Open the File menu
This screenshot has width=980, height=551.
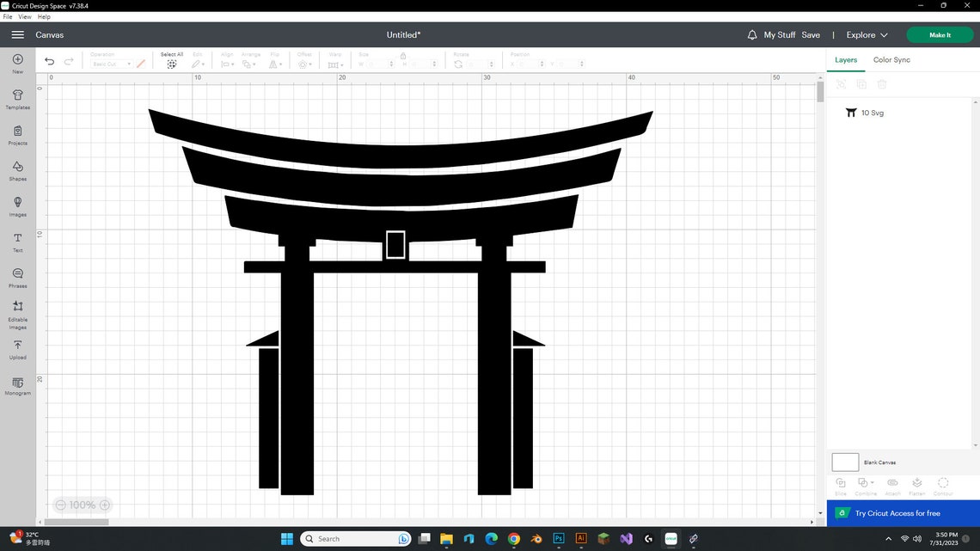tap(7, 16)
